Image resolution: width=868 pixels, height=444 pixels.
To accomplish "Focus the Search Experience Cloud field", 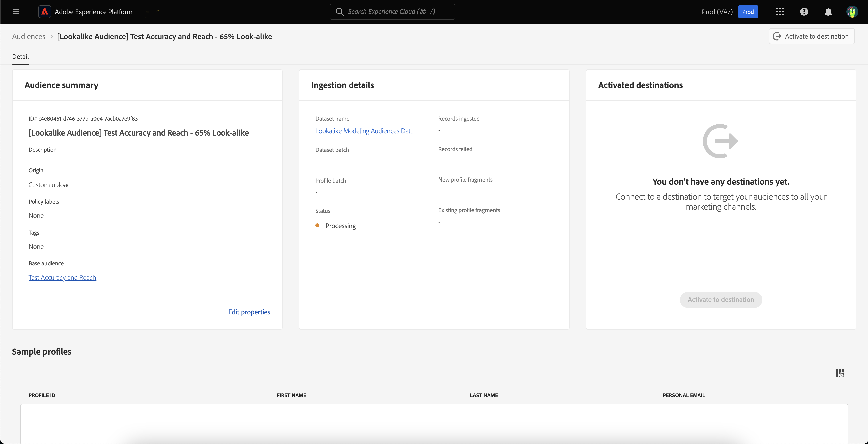I will click(398, 12).
